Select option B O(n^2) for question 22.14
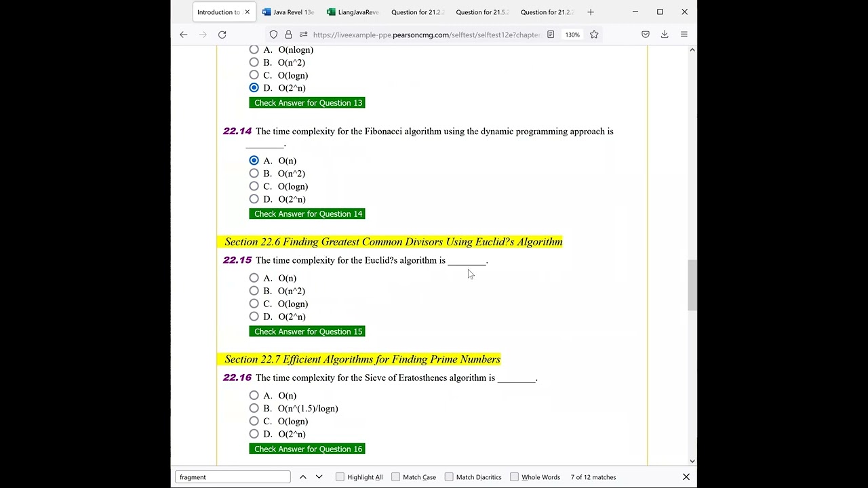The height and width of the screenshot is (488, 868). pyautogui.click(x=254, y=174)
